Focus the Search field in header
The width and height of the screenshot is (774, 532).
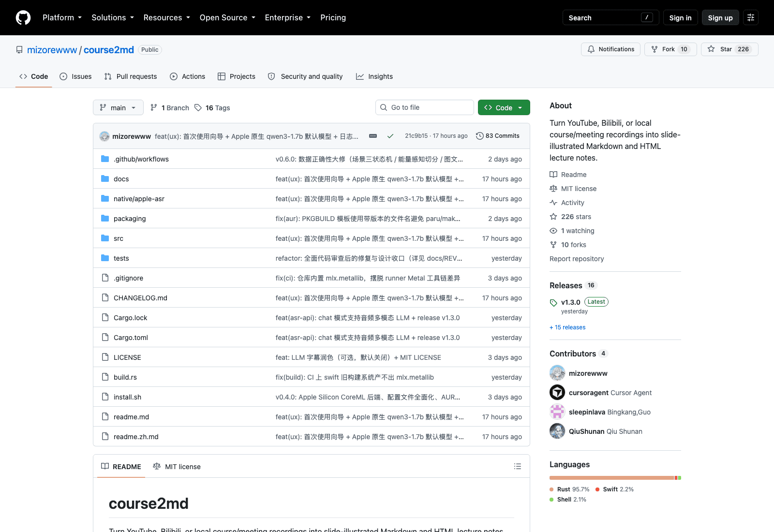[610, 17]
